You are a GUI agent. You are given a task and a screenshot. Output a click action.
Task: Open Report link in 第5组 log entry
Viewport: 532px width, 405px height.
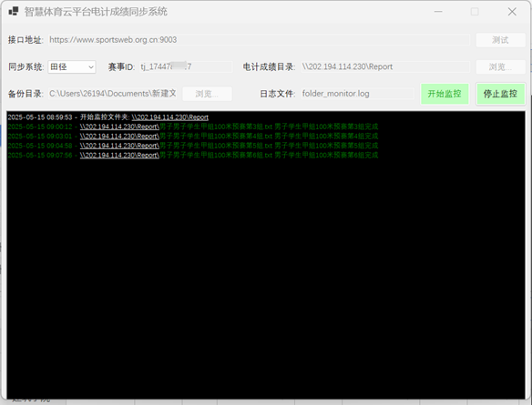[x=119, y=146]
